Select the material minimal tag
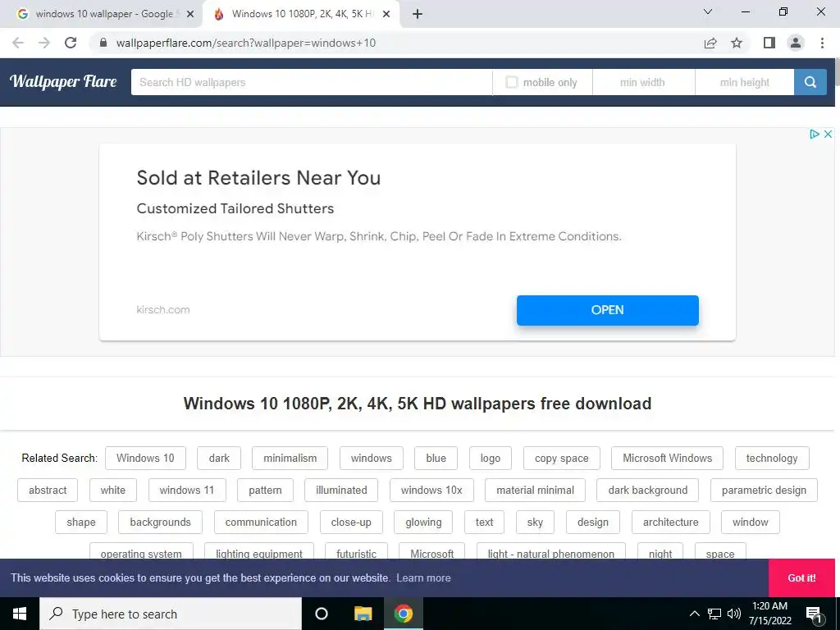The width and height of the screenshot is (840, 630). click(x=535, y=491)
